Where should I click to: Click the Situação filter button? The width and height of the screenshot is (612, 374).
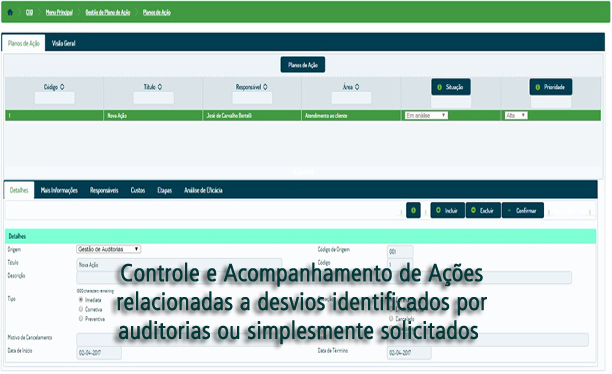(451, 87)
